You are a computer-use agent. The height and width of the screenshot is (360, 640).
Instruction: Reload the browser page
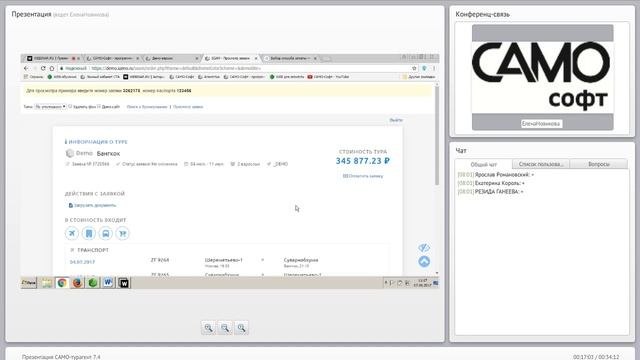pyautogui.click(x=43, y=68)
